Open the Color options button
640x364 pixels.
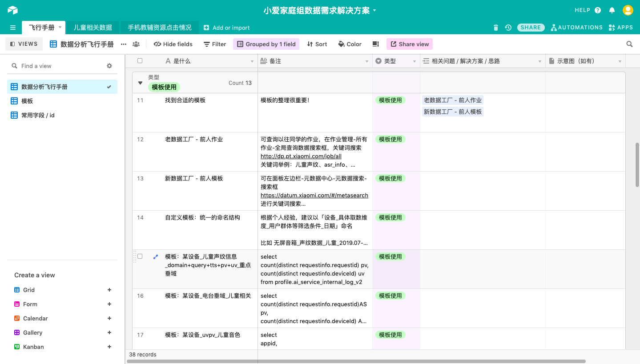[350, 44]
